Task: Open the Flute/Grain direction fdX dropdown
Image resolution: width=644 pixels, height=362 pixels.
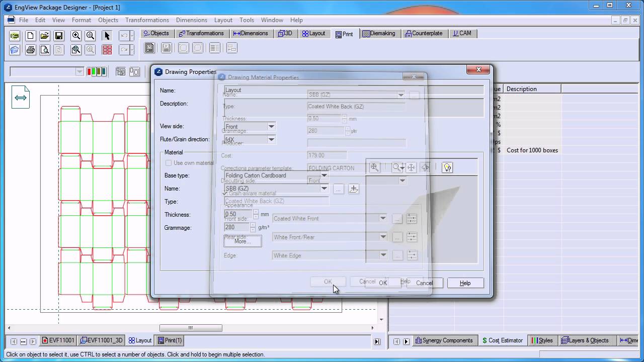Action: (x=271, y=139)
